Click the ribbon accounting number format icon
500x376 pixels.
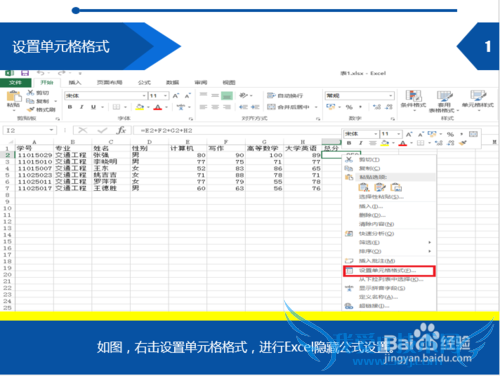pos(330,107)
